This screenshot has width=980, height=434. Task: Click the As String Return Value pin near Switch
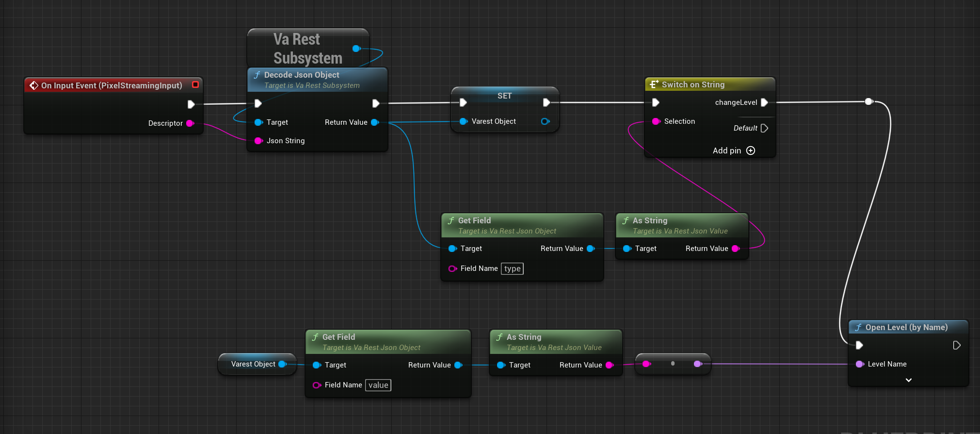(736, 249)
